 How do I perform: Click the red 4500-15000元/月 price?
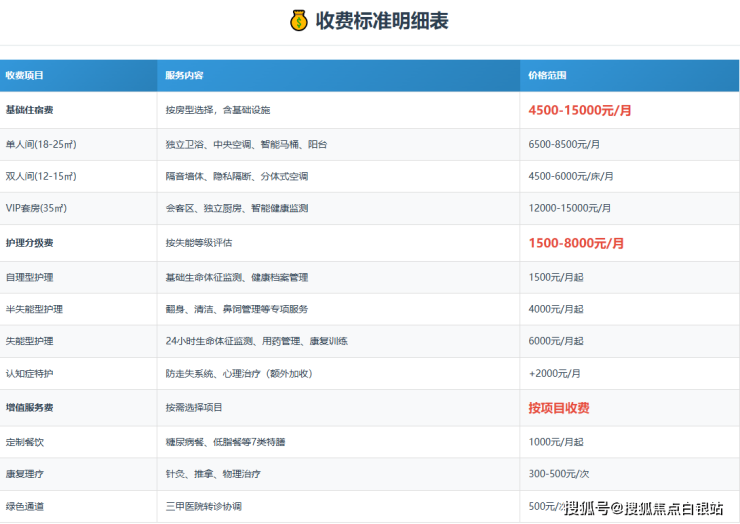(580, 110)
